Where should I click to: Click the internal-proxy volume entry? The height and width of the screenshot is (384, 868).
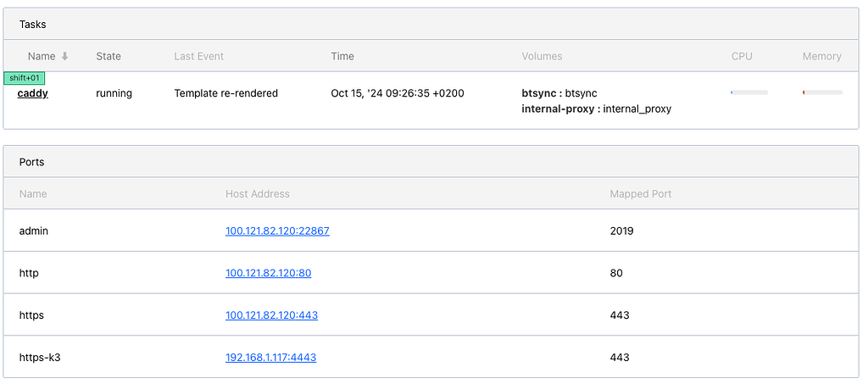(x=596, y=109)
